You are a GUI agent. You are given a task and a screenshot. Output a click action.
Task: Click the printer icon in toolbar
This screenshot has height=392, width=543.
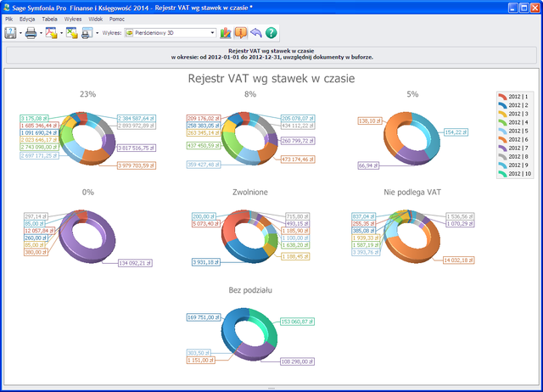31,33
